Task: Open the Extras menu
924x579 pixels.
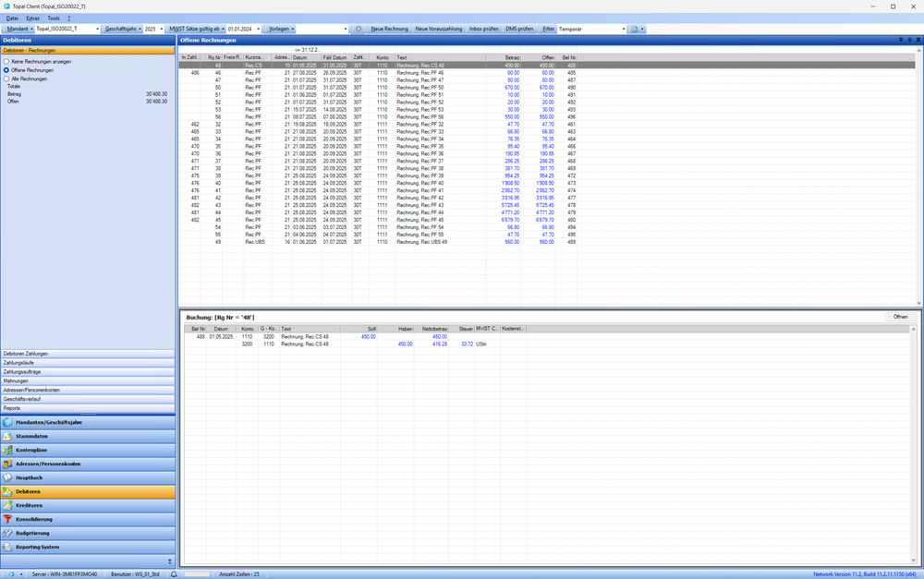Action: tap(33, 18)
